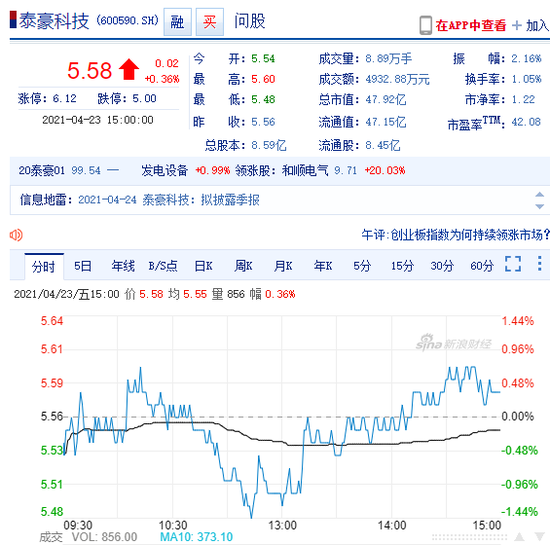Click the 成交额 value 4932.88万元
This screenshot has width=550, height=545.
[x=397, y=79]
